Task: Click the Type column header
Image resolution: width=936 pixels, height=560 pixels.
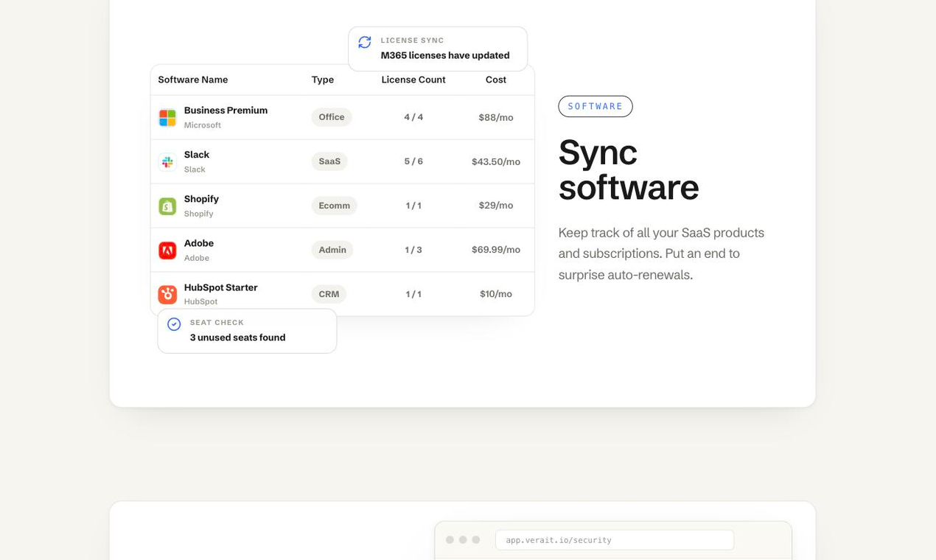Action: tap(323, 80)
